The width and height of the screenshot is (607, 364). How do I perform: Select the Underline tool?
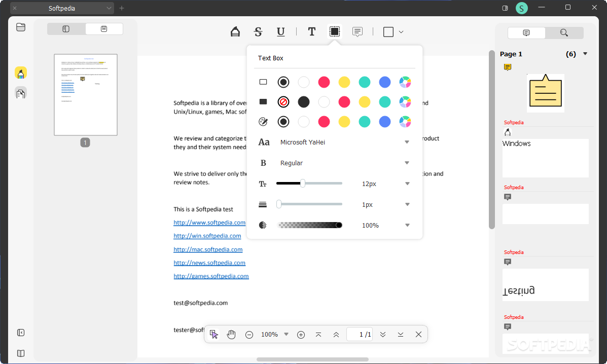coord(281,32)
